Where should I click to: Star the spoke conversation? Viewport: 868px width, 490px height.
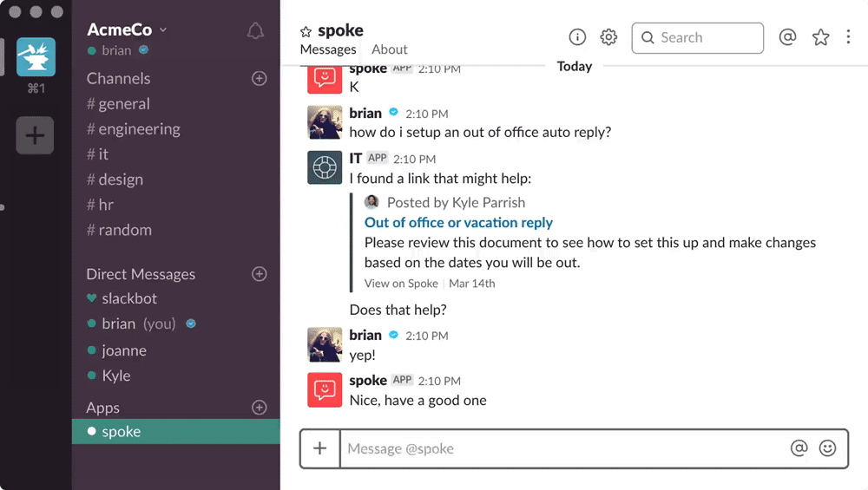[306, 31]
